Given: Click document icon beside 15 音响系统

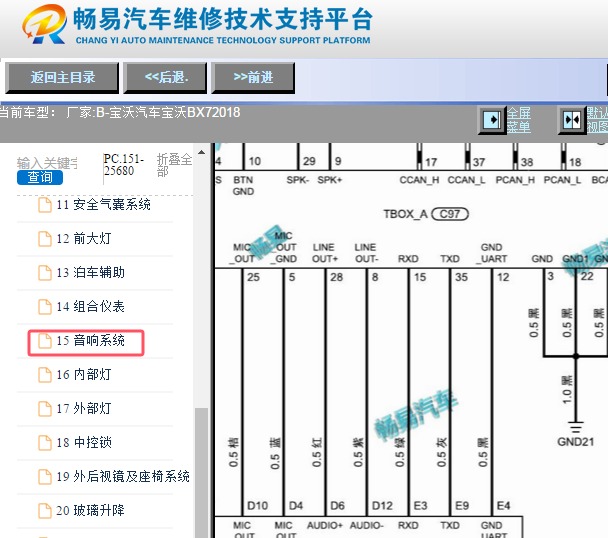Looking at the screenshot, I should tap(45, 341).
